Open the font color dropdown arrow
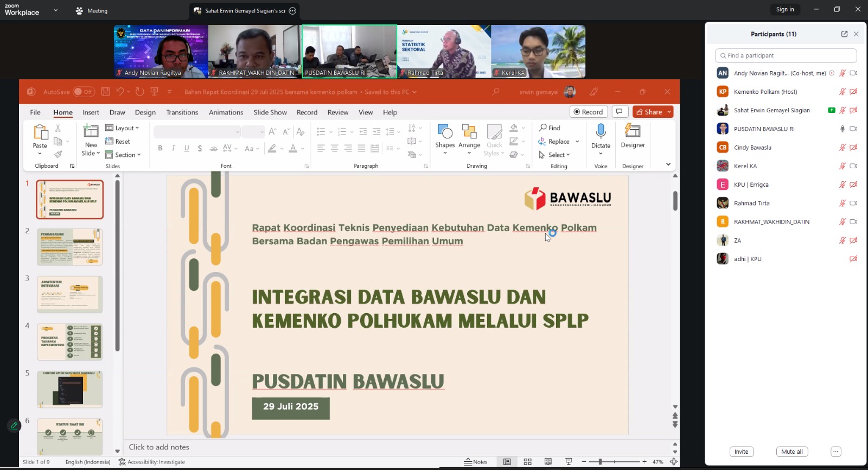868x470 pixels. tap(302, 148)
